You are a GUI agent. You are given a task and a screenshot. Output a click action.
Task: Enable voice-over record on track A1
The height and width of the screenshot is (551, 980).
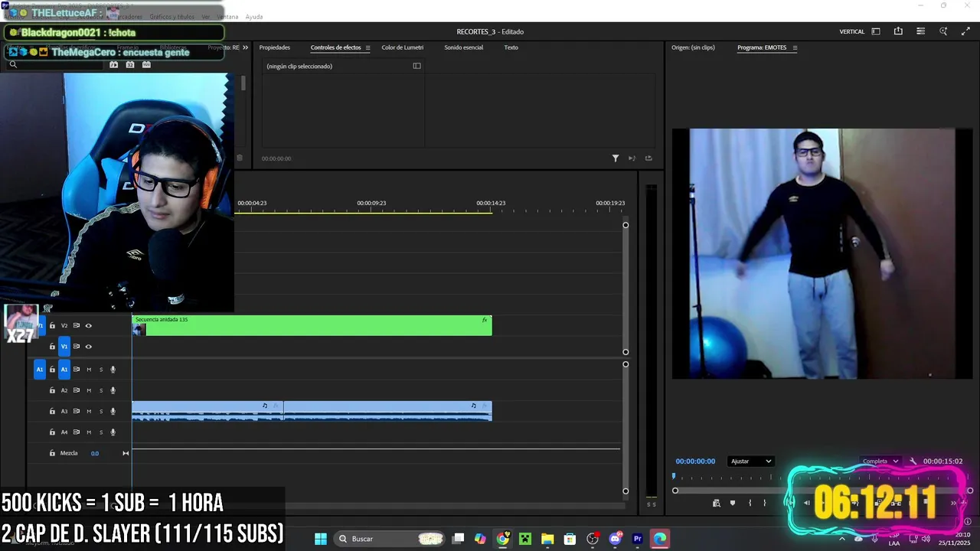click(113, 370)
